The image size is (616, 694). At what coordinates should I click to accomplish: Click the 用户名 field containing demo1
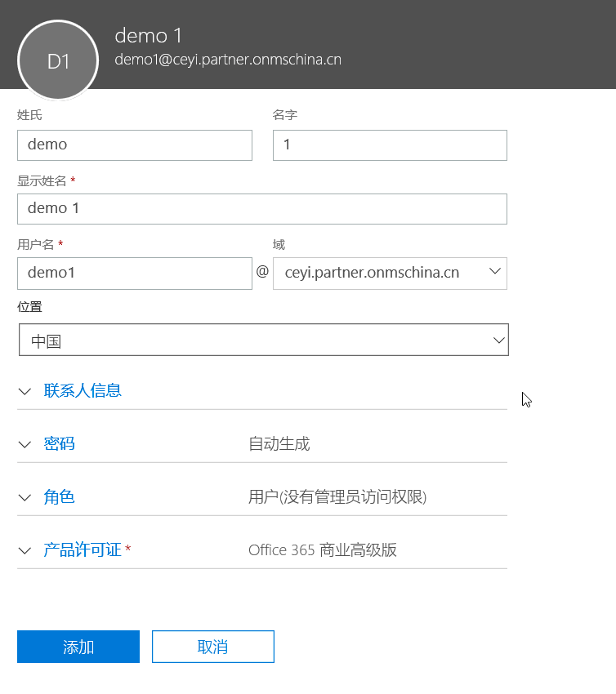click(x=135, y=274)
